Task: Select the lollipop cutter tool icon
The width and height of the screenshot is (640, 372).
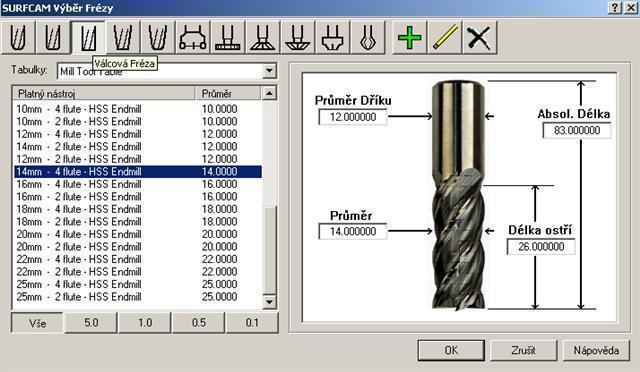Action: click(367, 38)
